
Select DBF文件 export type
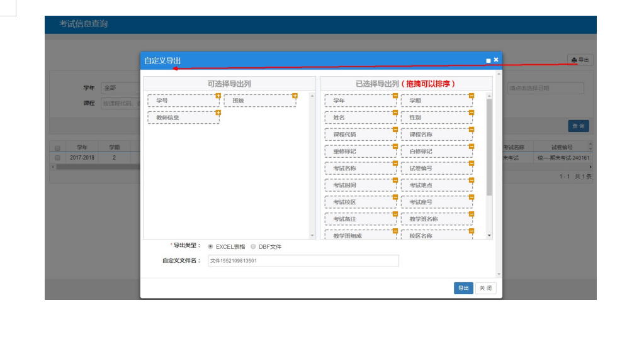[x=253, y=246]
